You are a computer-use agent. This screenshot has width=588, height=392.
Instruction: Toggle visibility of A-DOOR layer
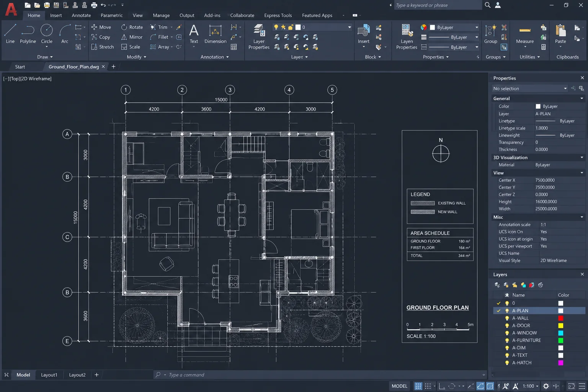[x=507, y=325]
